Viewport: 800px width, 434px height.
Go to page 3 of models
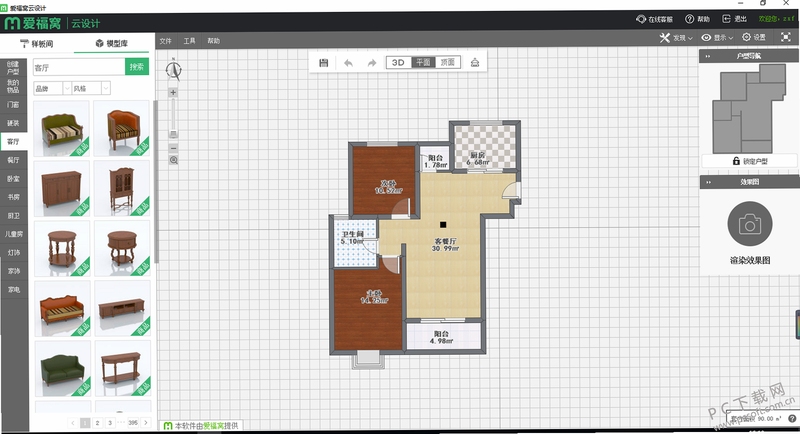pyautogui.click(x=110, y=423)
